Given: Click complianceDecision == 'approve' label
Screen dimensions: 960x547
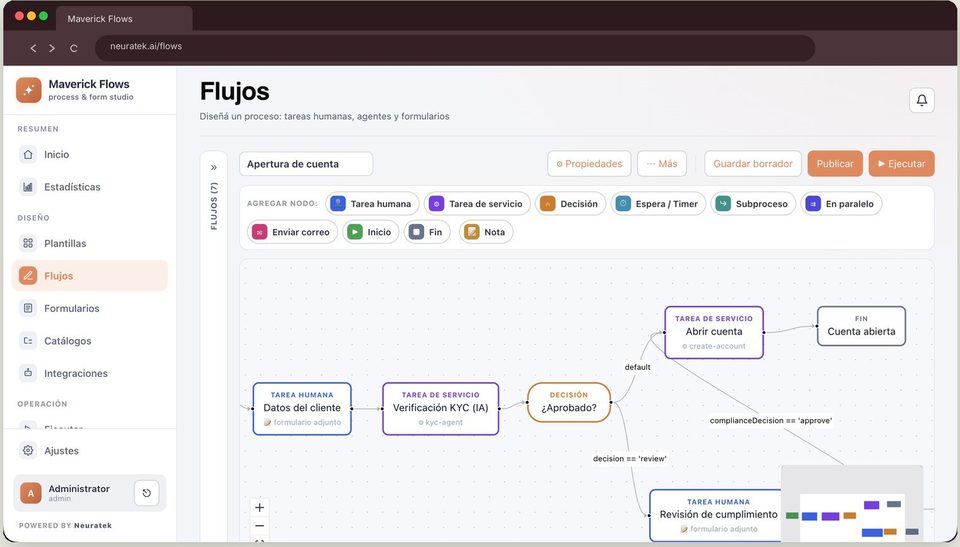Looking at the screenshot, I should [771, 420].
